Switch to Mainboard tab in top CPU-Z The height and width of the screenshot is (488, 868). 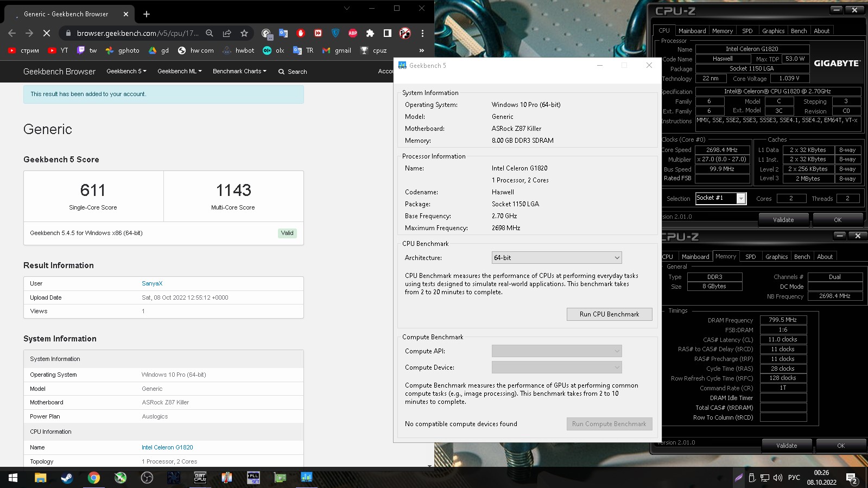point(692,31)
